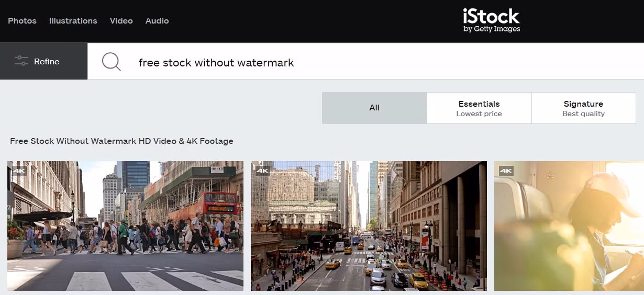Click the 4K badge on the sunlit woman video
Image resolution: width=644 pixels, height=295 pixels.
click(x=506, y=171)
